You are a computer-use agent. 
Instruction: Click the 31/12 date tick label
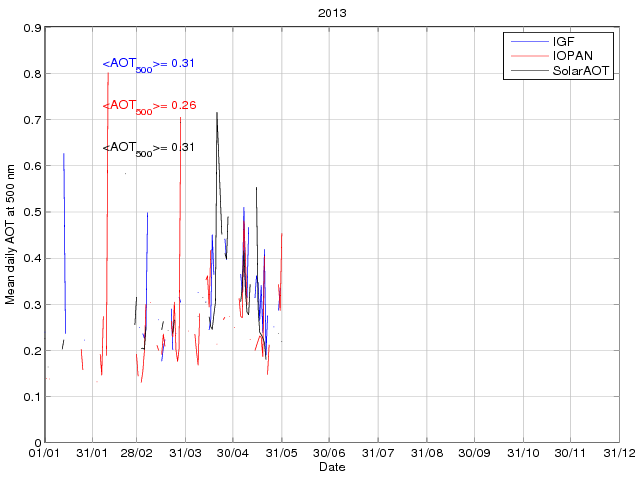pyautogui.click(x=618, y=454)
